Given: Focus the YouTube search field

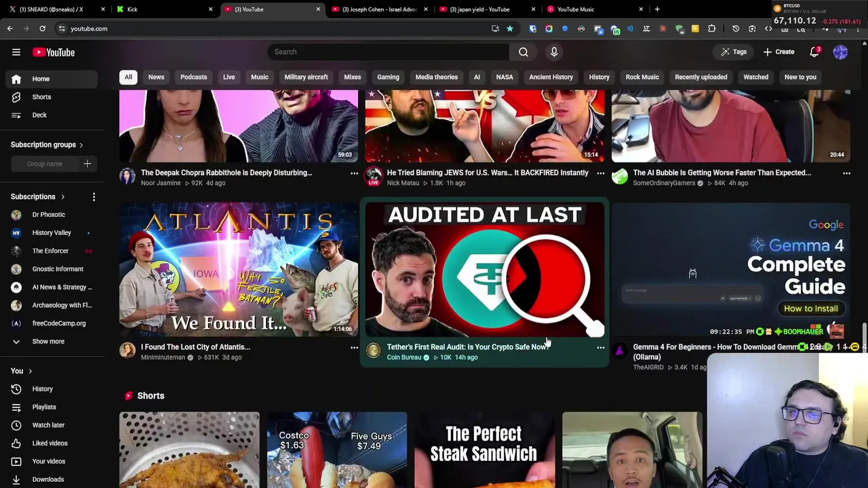Looking at the screenshot, I should pos(389,52).
